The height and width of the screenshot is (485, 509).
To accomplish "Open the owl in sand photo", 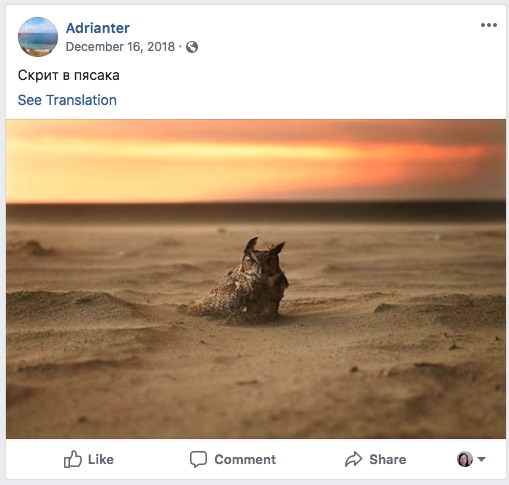I will [x=256, y=279].
